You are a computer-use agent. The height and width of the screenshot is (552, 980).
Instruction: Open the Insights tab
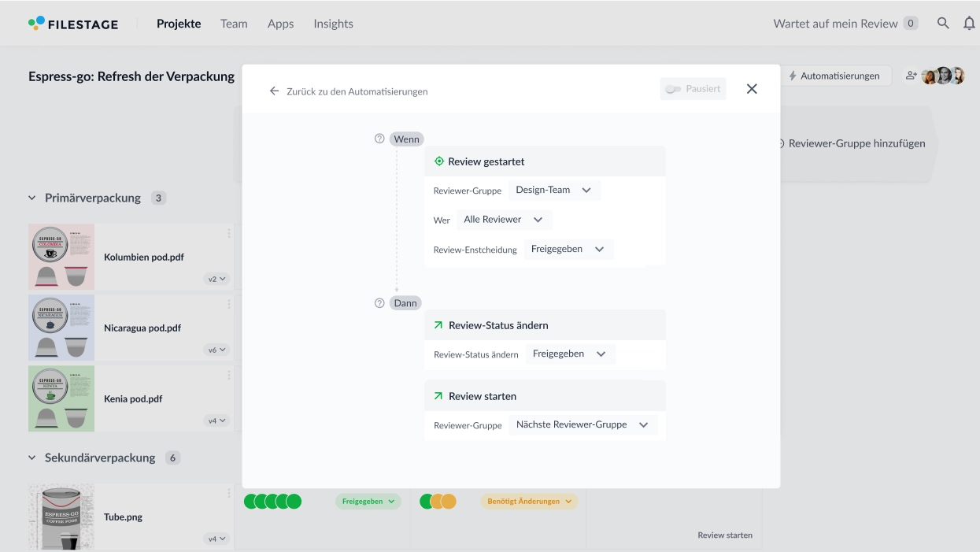(333, 24)
